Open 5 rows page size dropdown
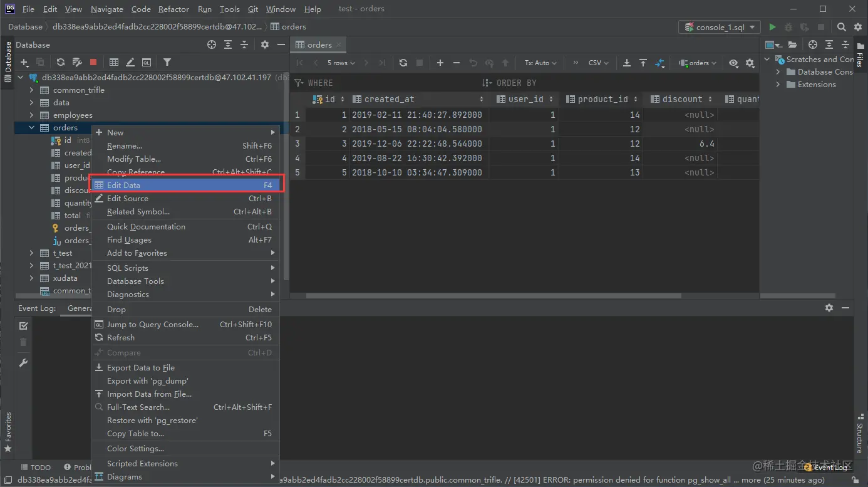 pyautogui.click(x=341, y=63)
